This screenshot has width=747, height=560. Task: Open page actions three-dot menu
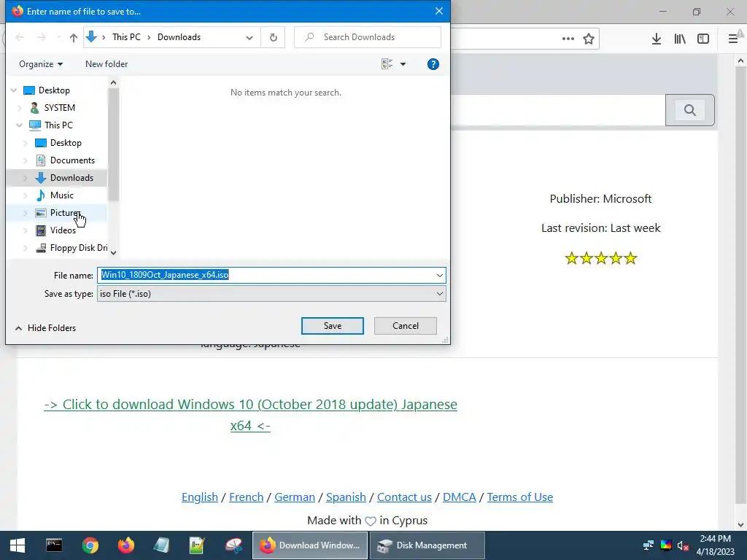[x=568, y=39]
